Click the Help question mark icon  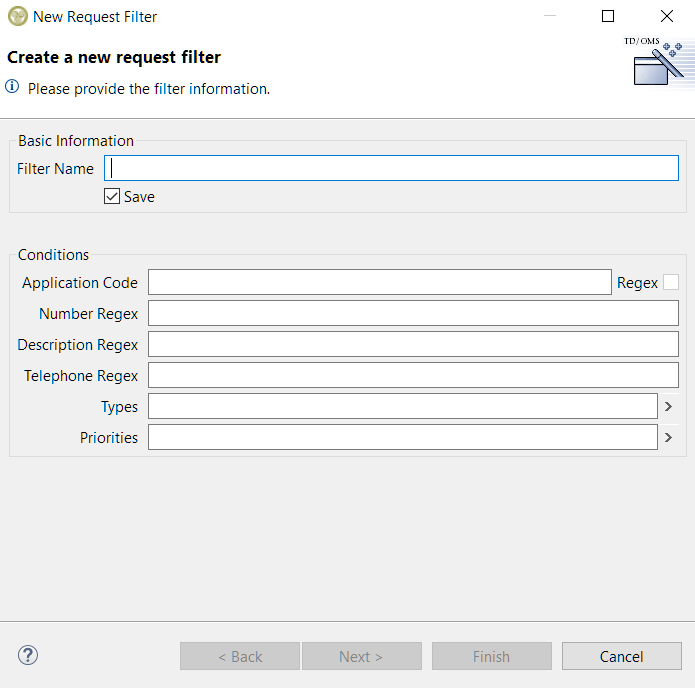click(x=28, y=656)
